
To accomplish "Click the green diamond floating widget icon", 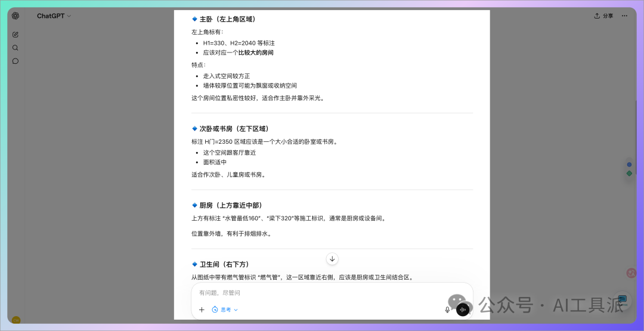I will pyautogui.click(x=629, y=174).
